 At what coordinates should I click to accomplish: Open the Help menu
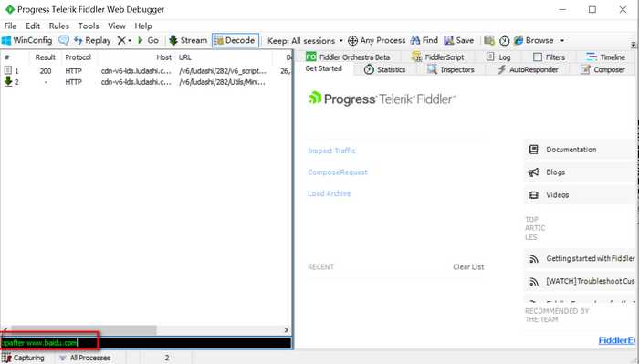coord(143,26)
